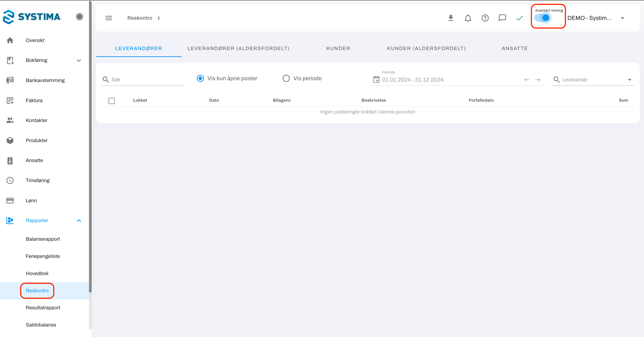Select the Vis periode radio button

286,78
